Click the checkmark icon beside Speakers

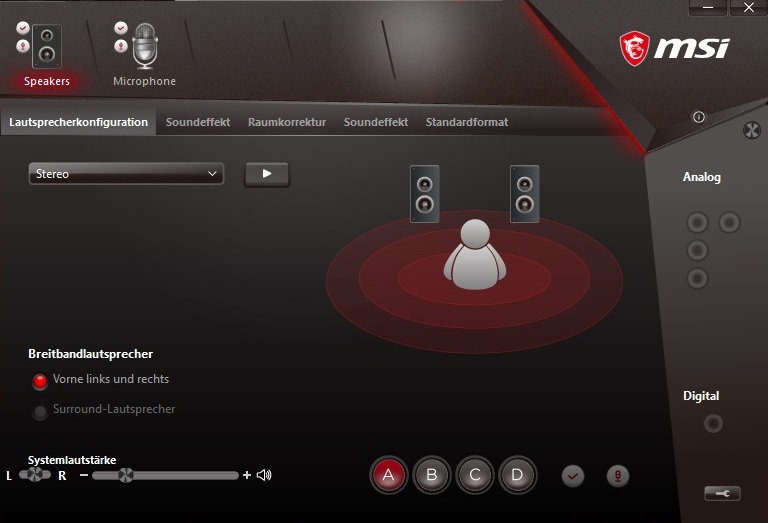click(23, 28)
